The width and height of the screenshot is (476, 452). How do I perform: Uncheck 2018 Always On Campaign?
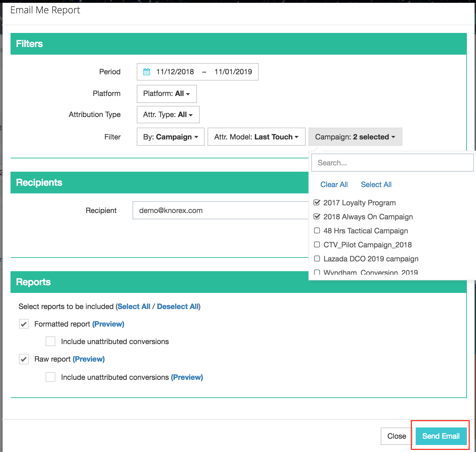(x=317, y=217)
